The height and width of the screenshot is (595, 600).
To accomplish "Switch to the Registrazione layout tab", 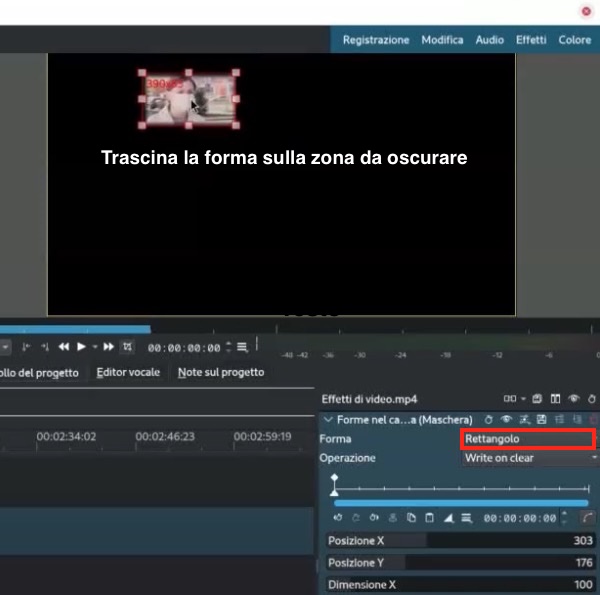I will [x=376, y=40].
